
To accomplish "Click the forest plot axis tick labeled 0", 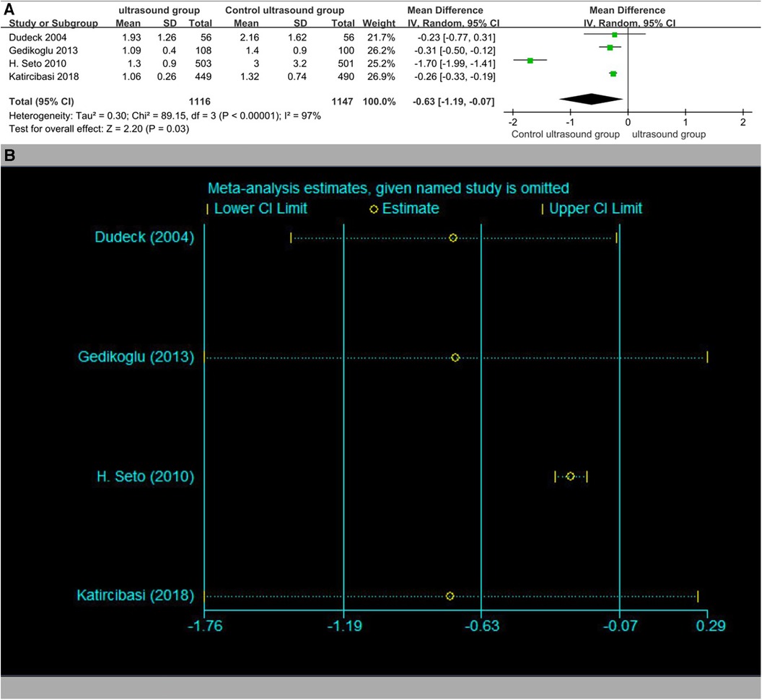I will [629, 123].
